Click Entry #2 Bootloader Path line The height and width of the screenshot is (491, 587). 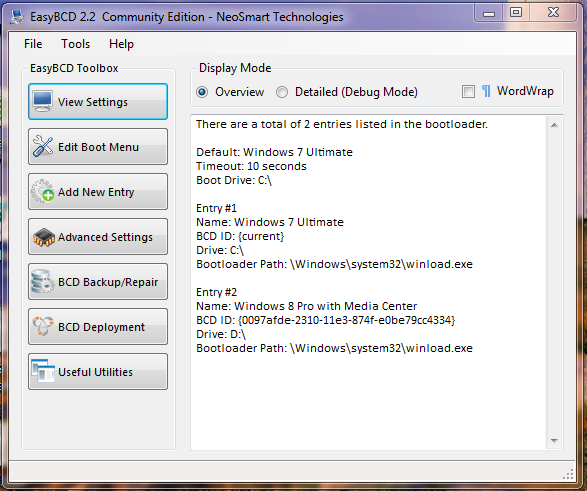[334, 348]
